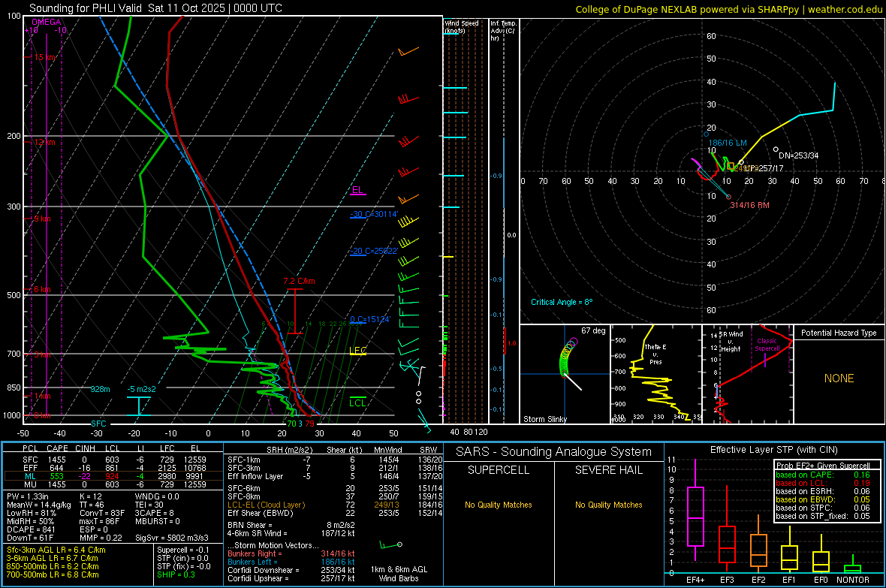Viewport: 886px width, 588px height.
Task: Click the NONE hazard type text
Action: click(x=839, y=378)
